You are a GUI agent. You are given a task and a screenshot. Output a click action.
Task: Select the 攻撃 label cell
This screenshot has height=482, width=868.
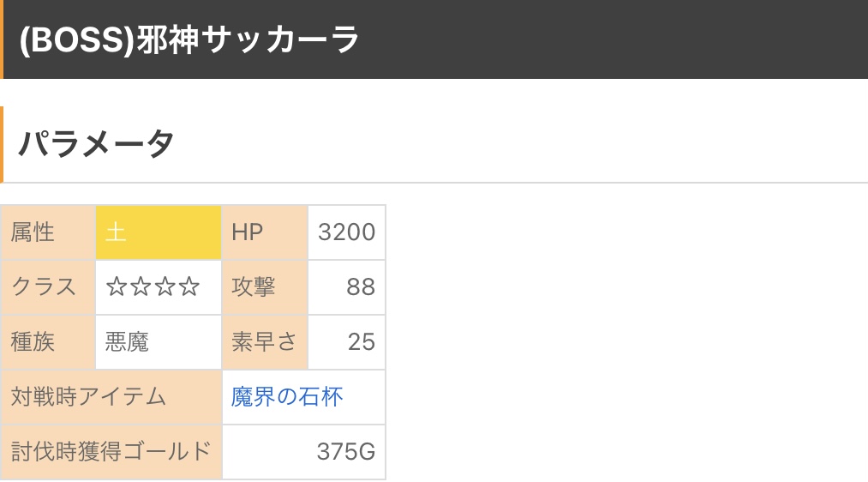coord(264,287)
